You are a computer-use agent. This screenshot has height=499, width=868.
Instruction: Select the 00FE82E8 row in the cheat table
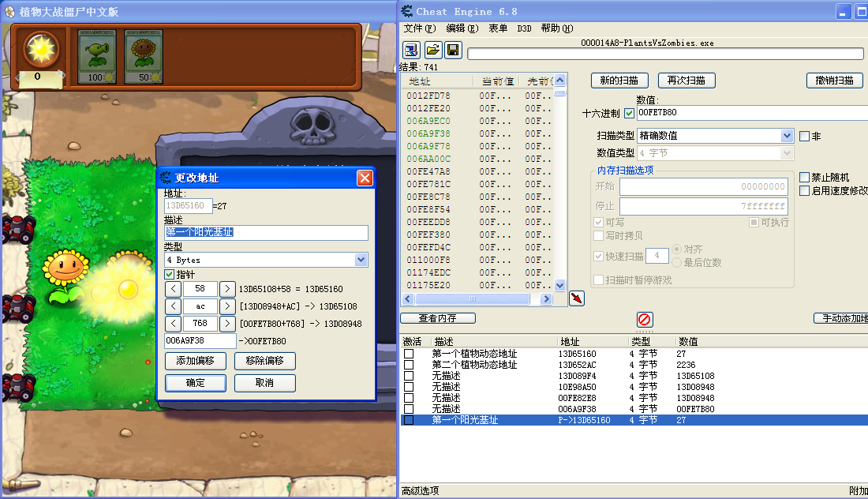[x=634, y=398]
